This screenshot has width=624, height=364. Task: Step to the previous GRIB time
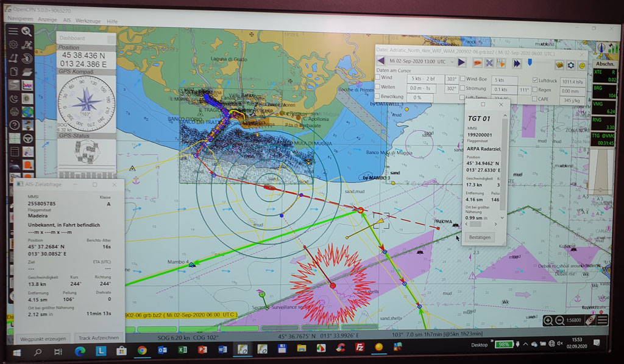pyautogui.click(x=381, y=61)
